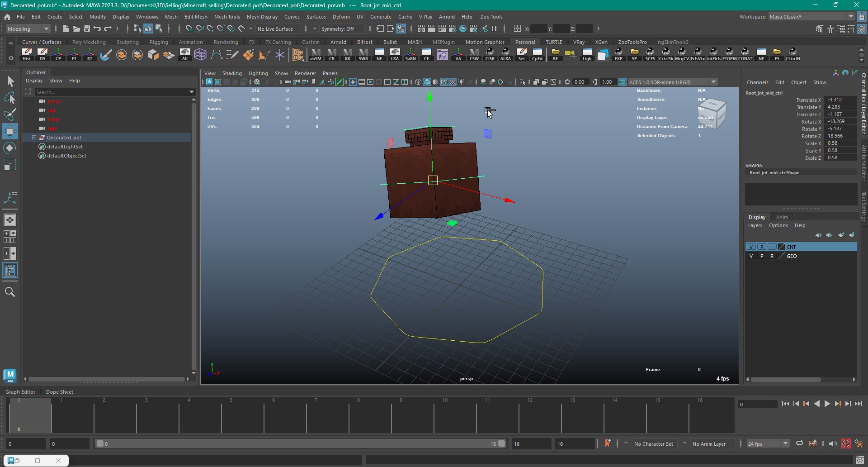Open the Modeling menu set dropdown
The width and height of the screenshot is (868, 467).
tap(28, 29)
